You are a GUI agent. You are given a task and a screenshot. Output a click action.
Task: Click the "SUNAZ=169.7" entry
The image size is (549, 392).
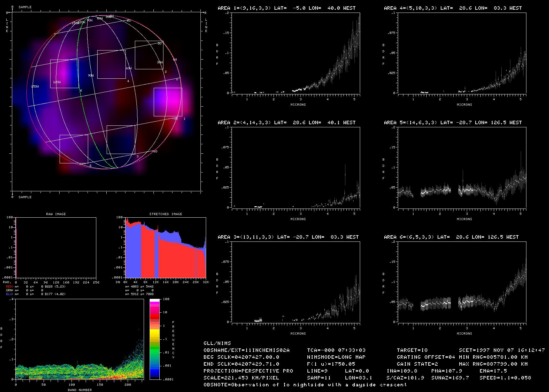(x=450, y=378)
